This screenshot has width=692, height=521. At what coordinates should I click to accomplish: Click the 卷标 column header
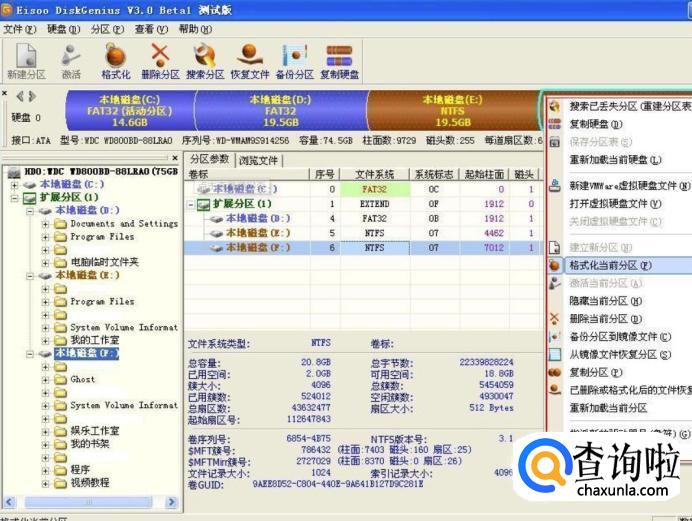pyautogui.click(x=248, y=175)
